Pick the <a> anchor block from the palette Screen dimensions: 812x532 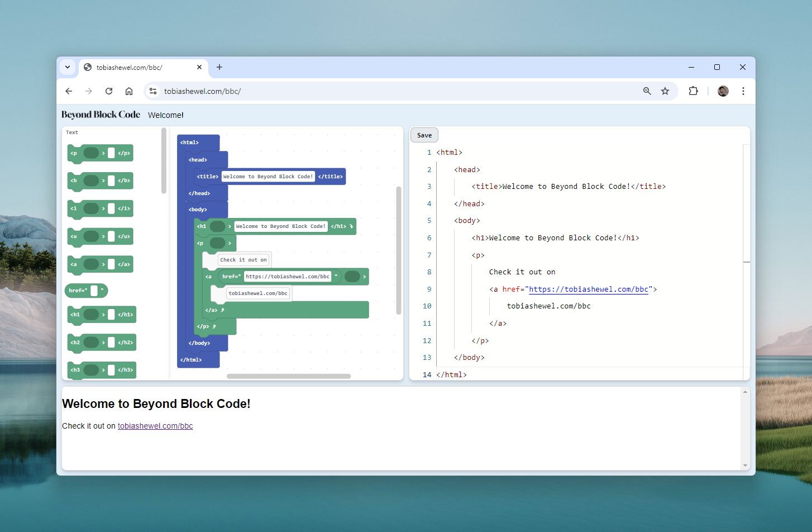[x=101, y=264]
